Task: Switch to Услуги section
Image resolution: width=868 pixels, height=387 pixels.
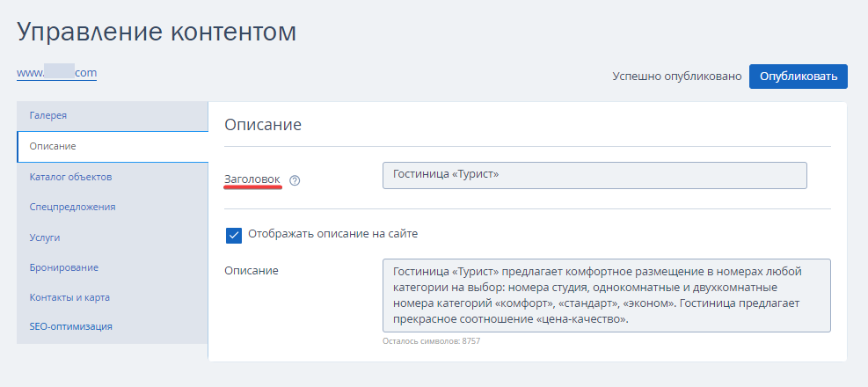Action: (113, 237)
